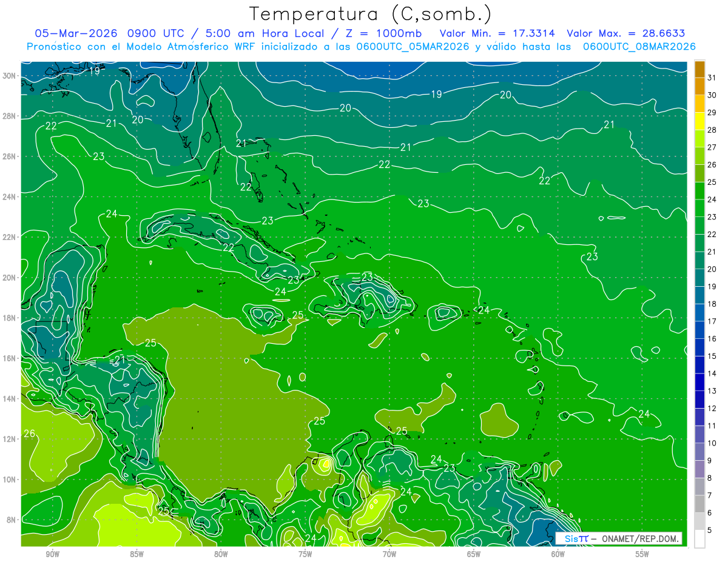This screenshot has height=562, width=728.
Task: Click the latitude label 30N
Action: point(10,76)
